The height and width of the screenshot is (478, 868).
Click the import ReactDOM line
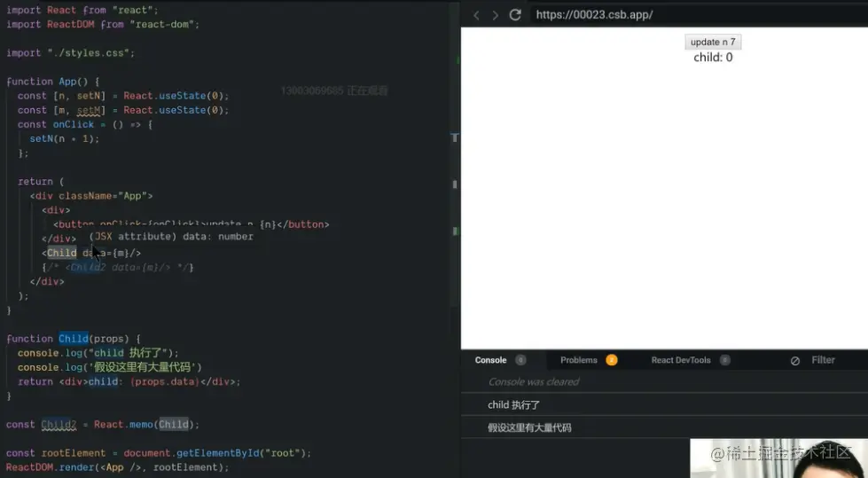pyautogui.click(x=103, y=24)
